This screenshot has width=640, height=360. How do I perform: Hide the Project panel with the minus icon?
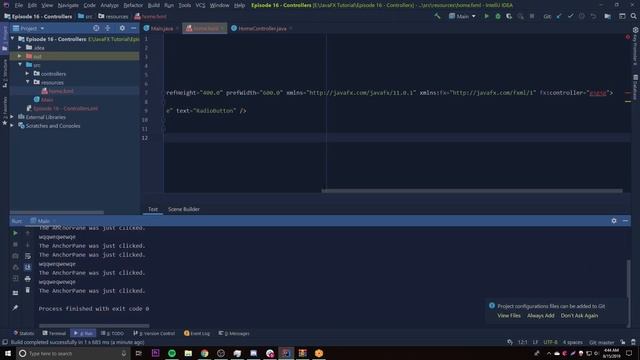coord(133,28)
